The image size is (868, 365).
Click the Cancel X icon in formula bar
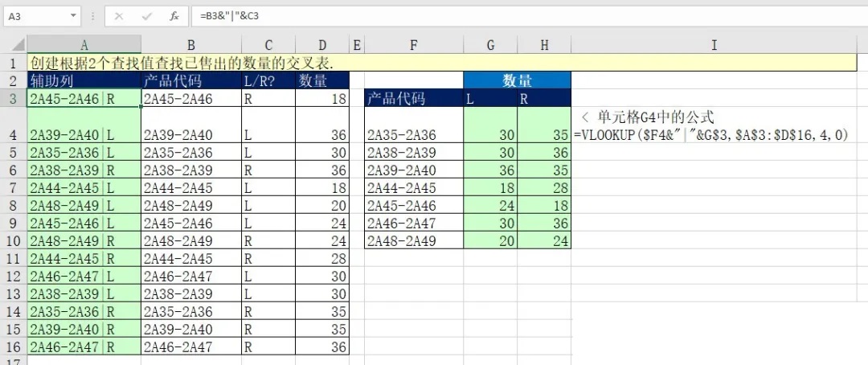coord(118,16)
